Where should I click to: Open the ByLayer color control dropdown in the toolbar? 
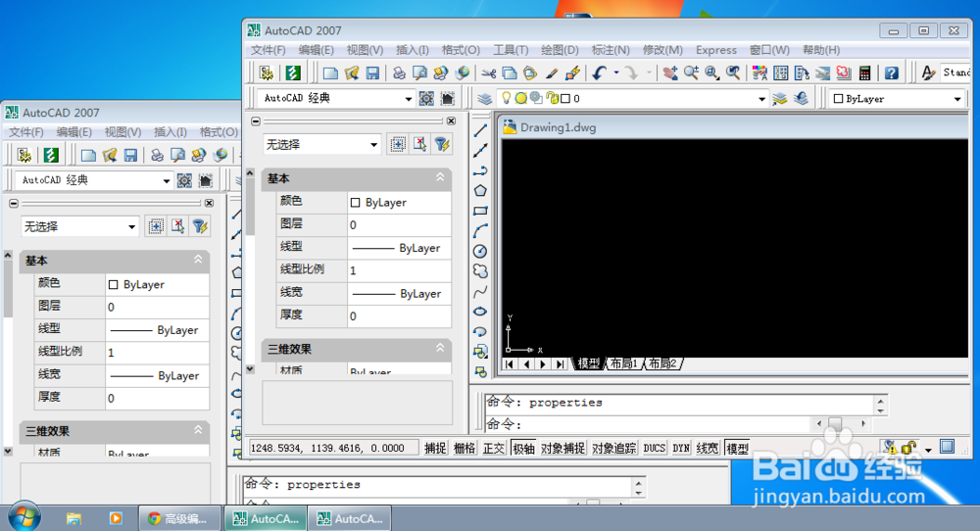(x=956, y=99)
